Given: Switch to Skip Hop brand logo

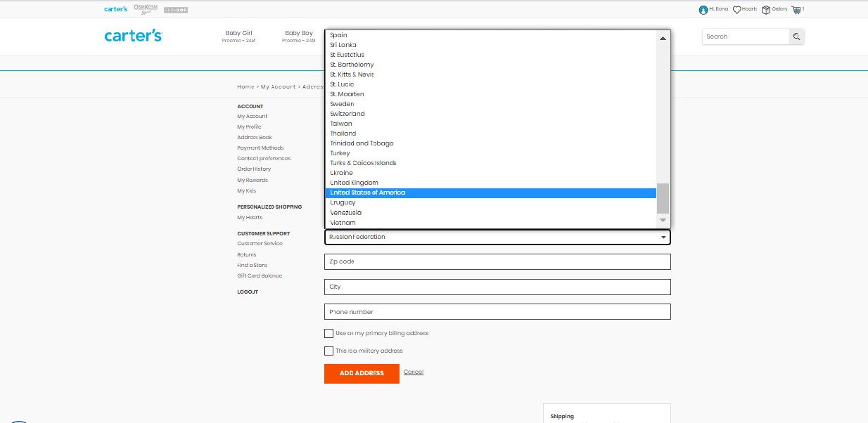Looking at the screenshot, I should tap(175, 10).
